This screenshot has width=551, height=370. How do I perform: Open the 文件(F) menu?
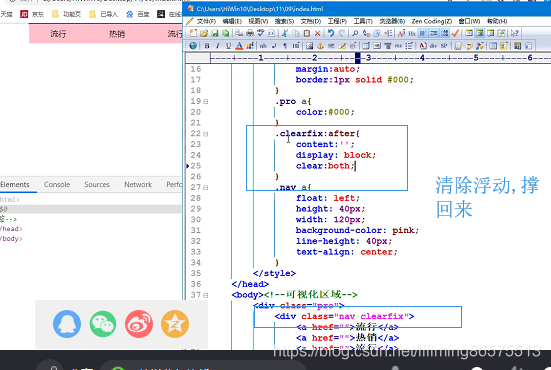[206, 21]
